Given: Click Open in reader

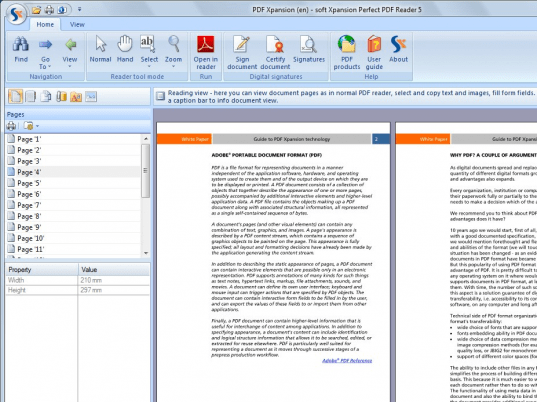Looking at the screenshot, I should point(205,52).
